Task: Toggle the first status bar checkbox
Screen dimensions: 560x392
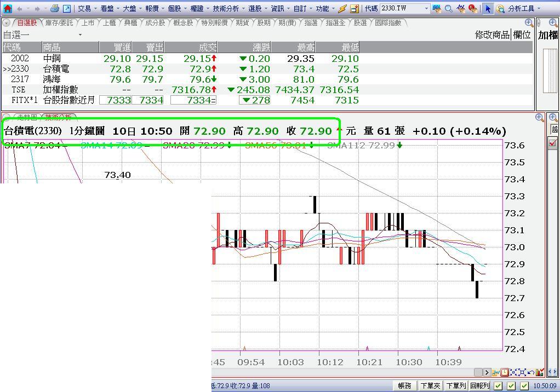Action: [498, 385]
